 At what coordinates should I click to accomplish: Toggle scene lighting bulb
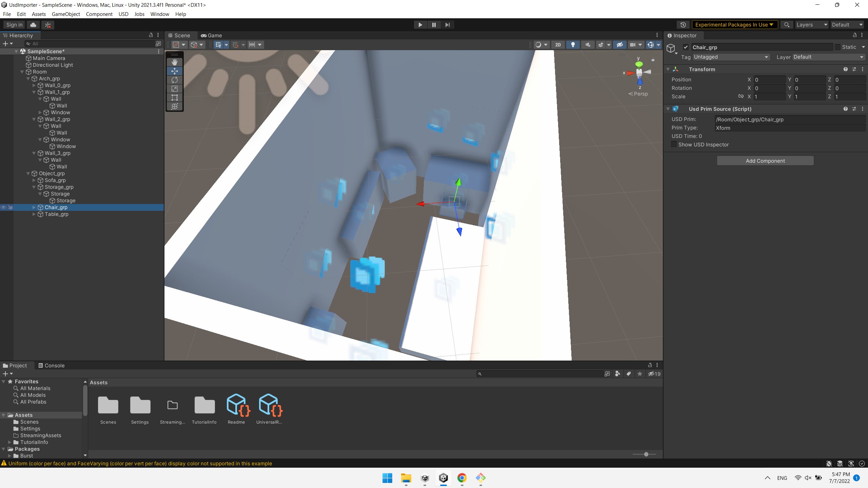pos(573,45)
